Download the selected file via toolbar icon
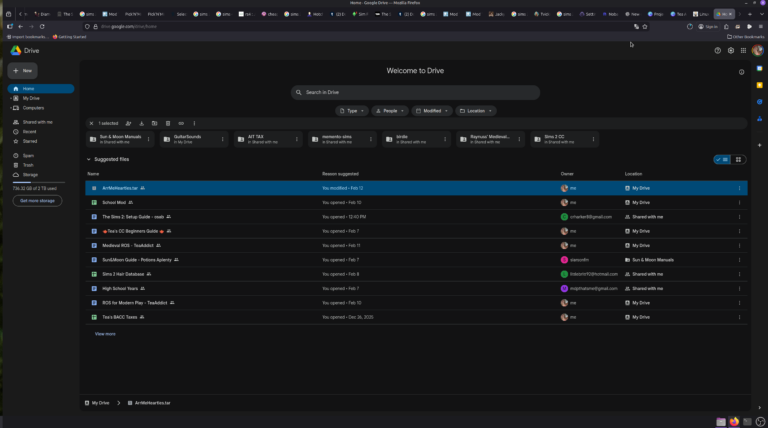Image resolution: width=768 pixels, height=428 pixels. 142,123
